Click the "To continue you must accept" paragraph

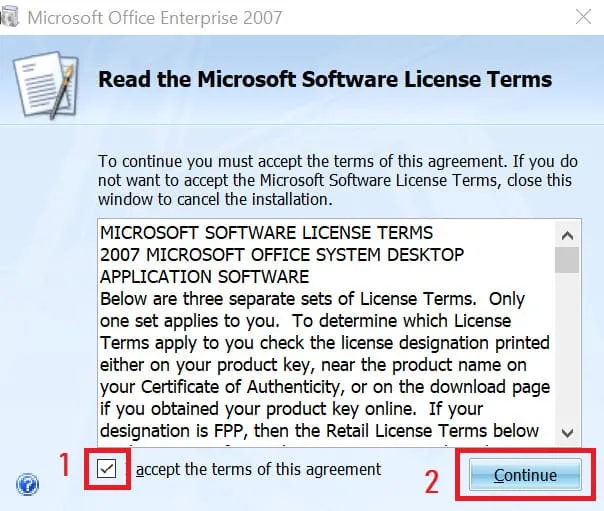(x=338, y=180)
